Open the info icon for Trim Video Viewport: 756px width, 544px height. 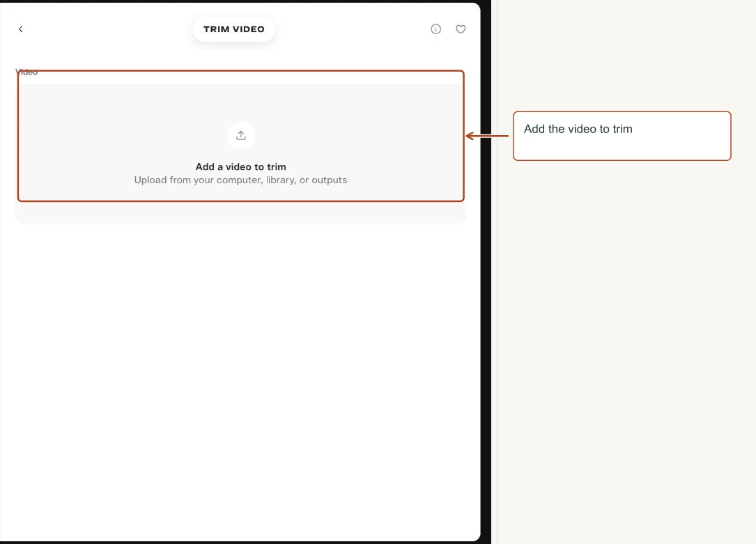click(435, 29)
